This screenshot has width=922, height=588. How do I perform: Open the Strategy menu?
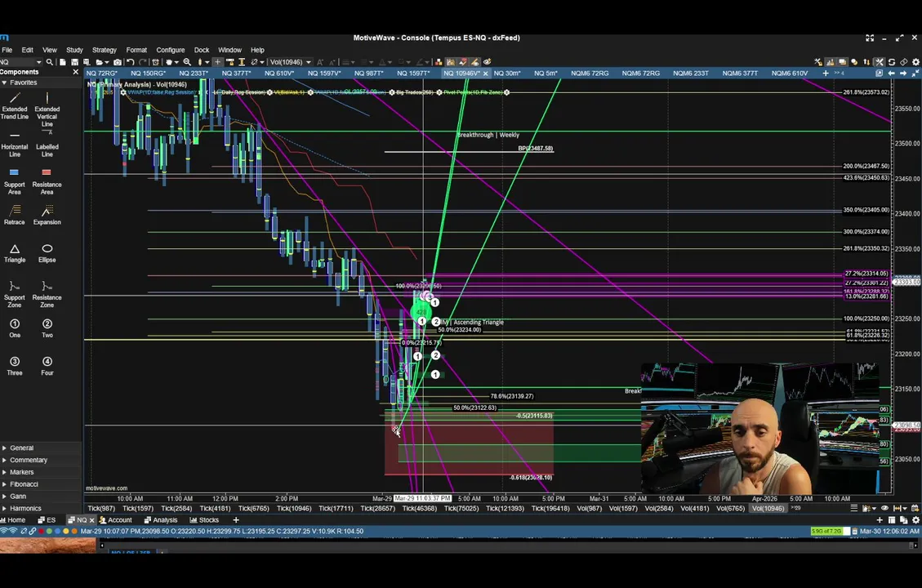104,50
